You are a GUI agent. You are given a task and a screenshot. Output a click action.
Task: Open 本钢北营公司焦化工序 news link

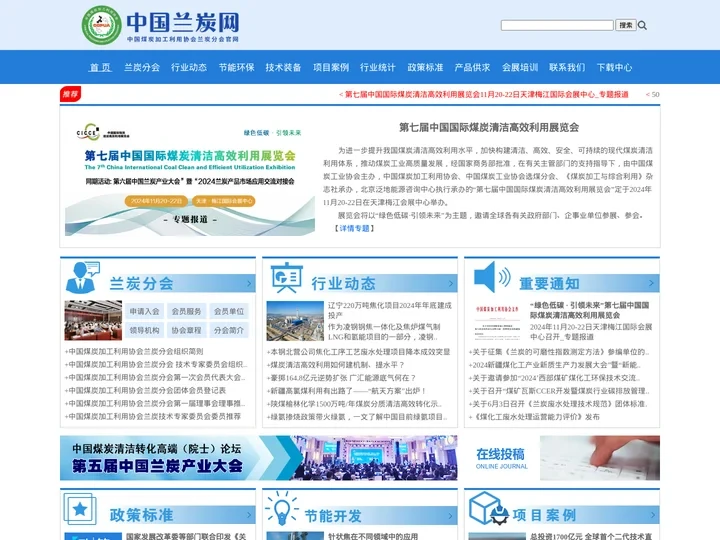(358, 352)
